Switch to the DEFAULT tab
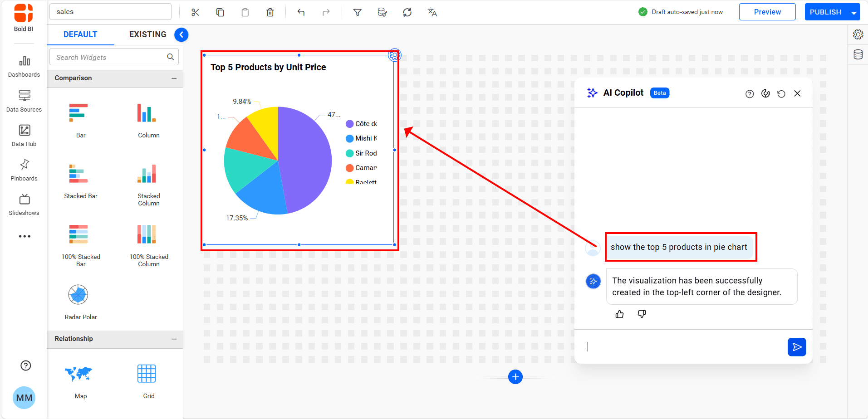This screenshot has width=868, height=419. point(80,34)
